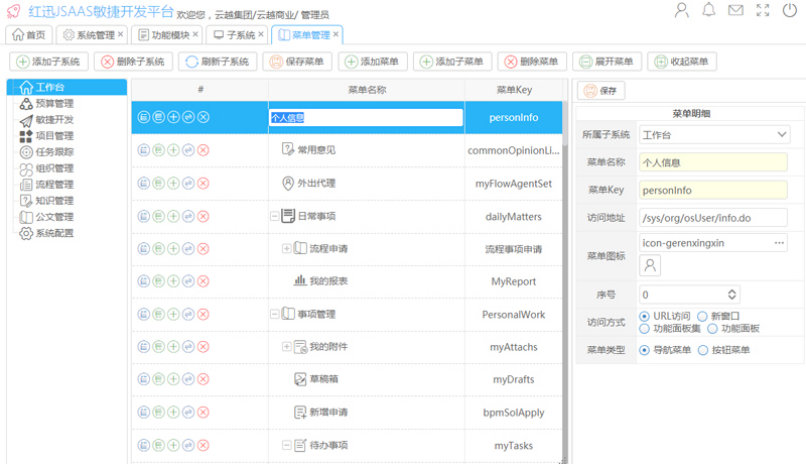Select 功能面板 radio option
Image resolution: width=806 pixels, height=464 pixels.
pyautogui.click(x=712, y=328)
